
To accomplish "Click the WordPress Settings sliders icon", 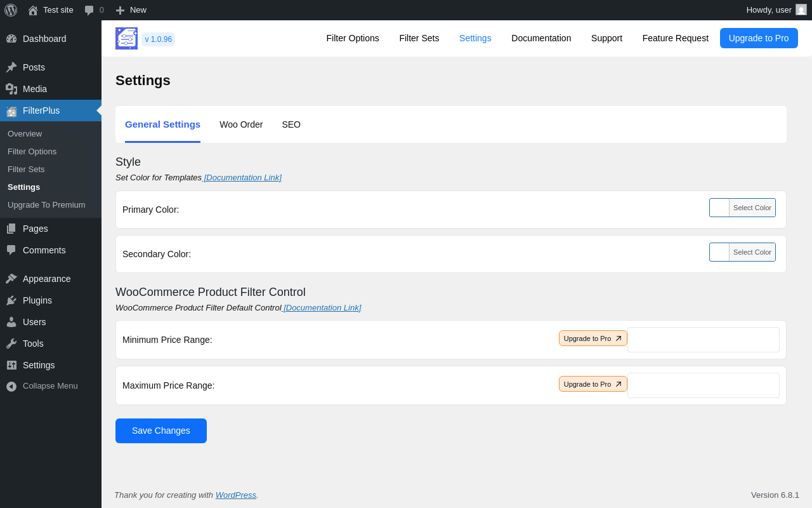I will coord(11,365).
